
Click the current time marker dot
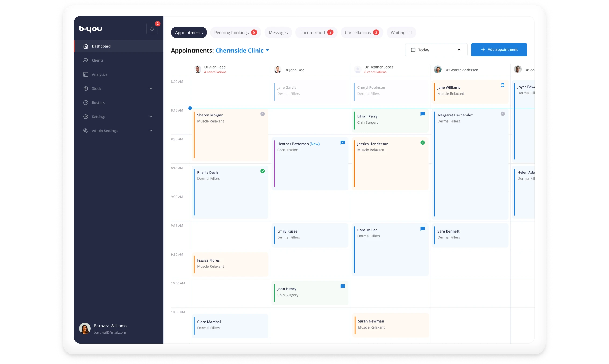pos(190,108)
